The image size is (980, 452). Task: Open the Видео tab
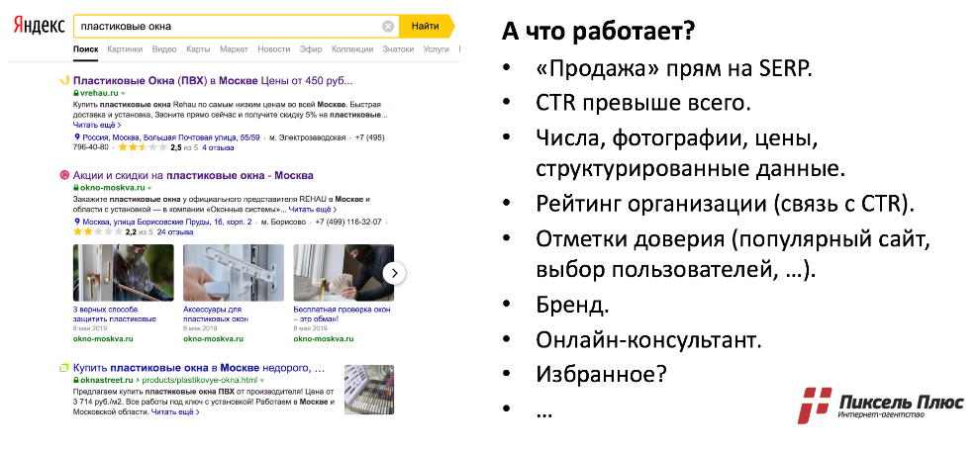[x=164, y=48]
